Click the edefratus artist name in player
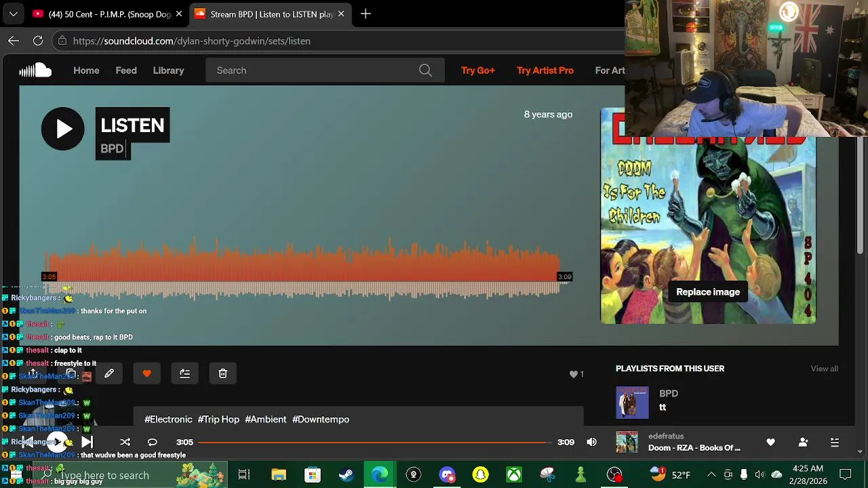Image resolution: width=868 pixels, height=488 pixels. [666, 436]
